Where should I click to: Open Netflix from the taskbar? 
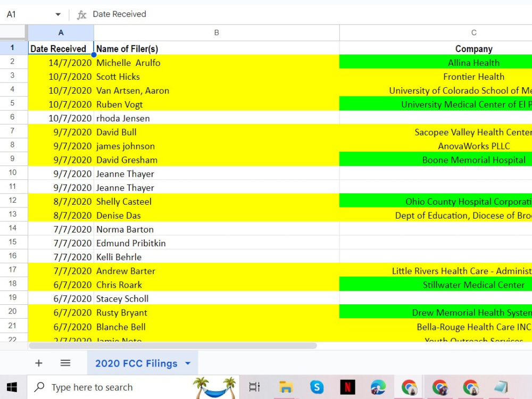coord(347,387)
